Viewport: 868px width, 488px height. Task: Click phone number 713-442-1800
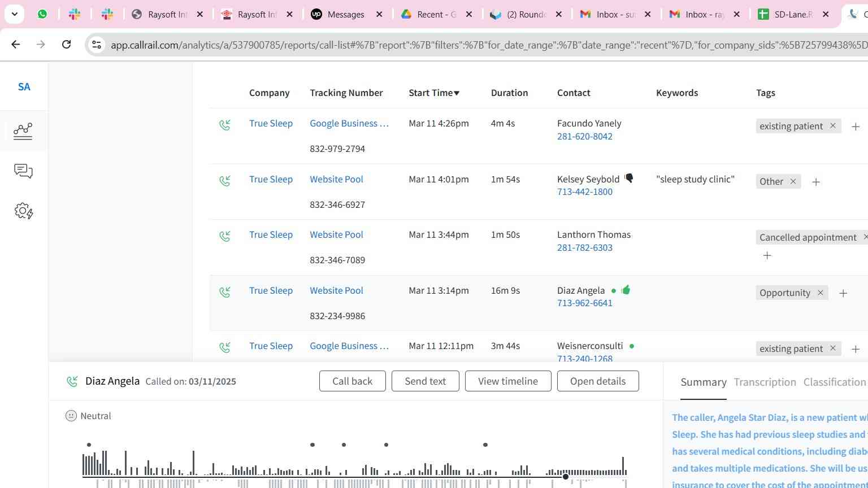click(585, 191)
